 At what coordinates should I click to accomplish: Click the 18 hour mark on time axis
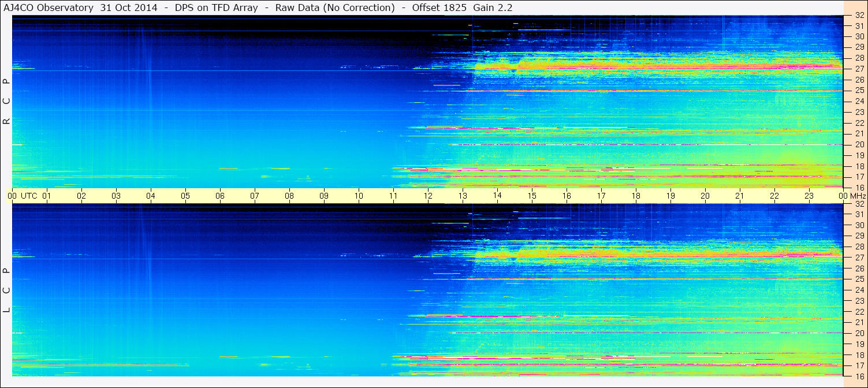coord(636,196)
